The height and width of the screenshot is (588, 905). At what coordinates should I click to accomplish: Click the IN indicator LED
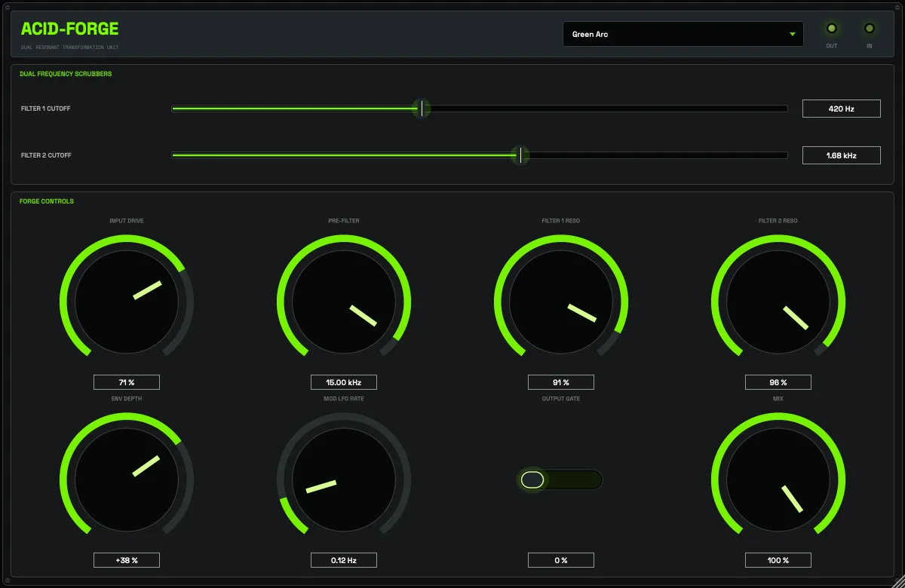pos(870,29)
